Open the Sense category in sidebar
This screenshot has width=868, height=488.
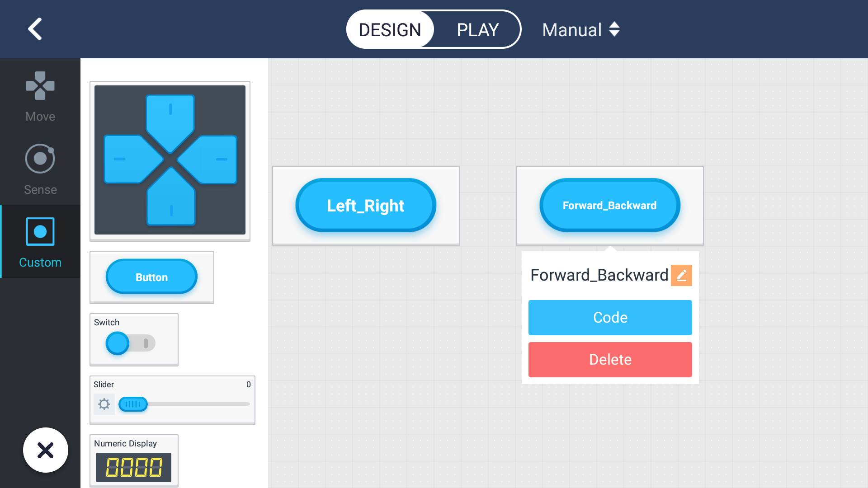[40, 169]
